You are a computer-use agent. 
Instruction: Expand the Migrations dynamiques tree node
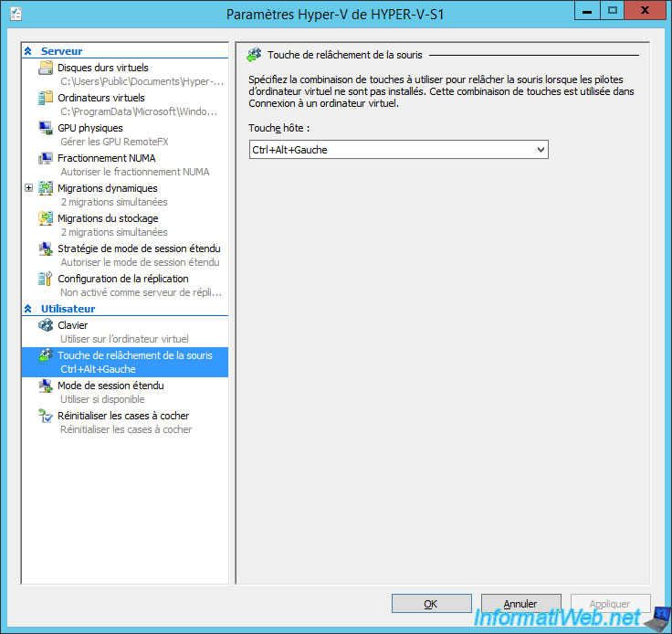point(29,189)
